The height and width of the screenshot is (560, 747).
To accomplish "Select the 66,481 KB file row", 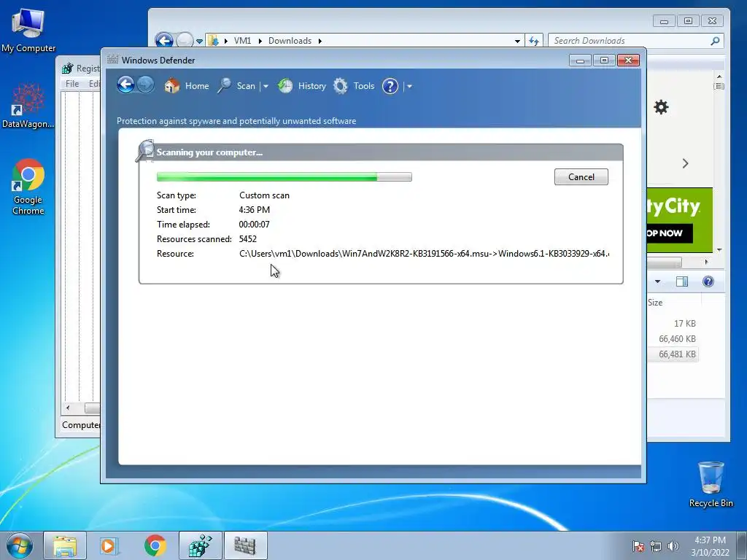I will coord(673,354).
